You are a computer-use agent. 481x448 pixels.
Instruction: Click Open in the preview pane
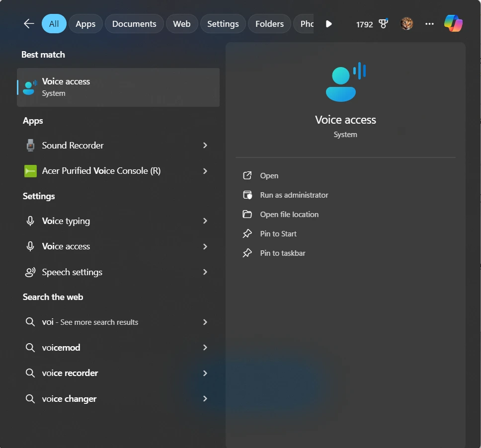point(345,175)
